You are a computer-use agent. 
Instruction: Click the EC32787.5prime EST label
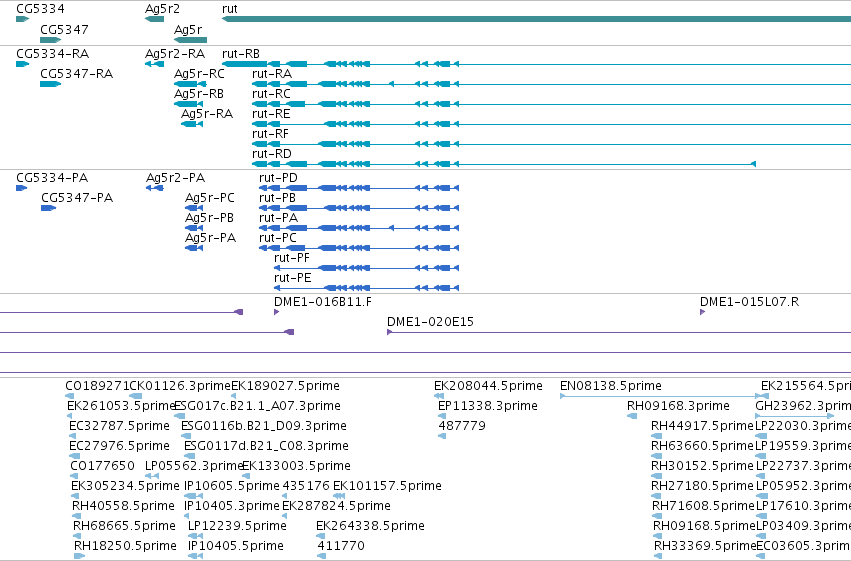119,426
